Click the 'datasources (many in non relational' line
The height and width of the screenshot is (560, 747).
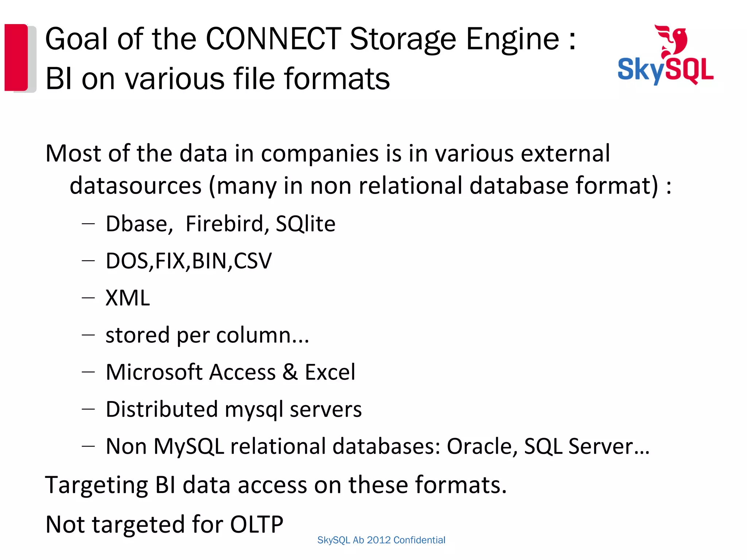[370, 186]
